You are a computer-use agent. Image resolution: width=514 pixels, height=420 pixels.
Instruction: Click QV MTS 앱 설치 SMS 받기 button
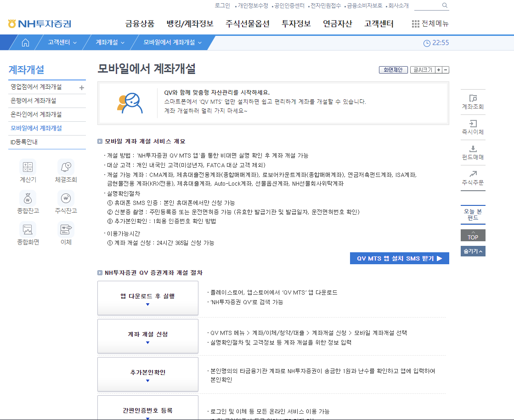(x=399, y=258)
